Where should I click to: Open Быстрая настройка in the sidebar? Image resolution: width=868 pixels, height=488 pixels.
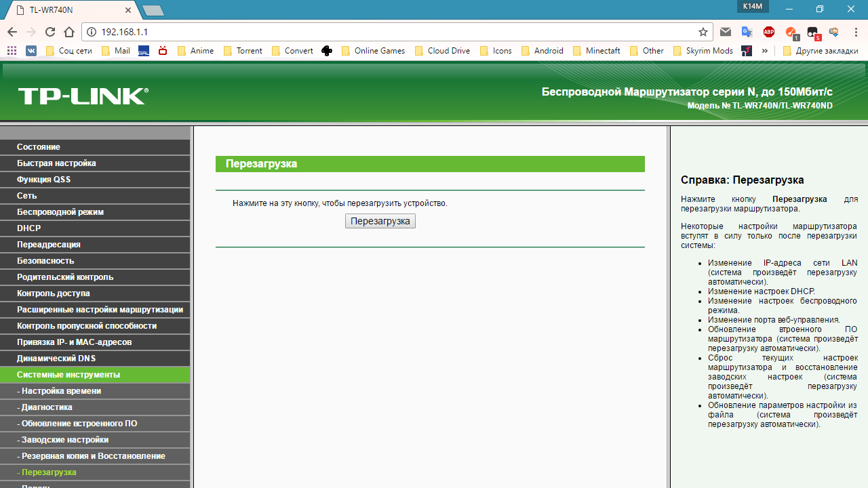coord(95,163)
